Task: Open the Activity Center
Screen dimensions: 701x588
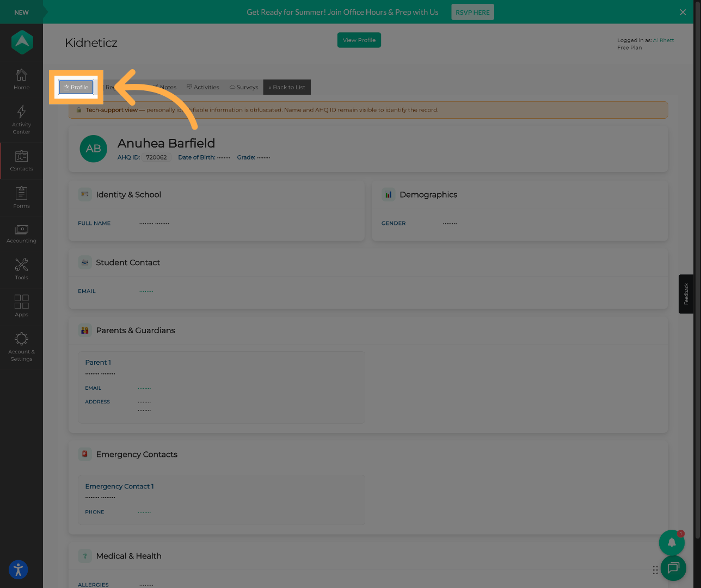Action: [21, 120]
